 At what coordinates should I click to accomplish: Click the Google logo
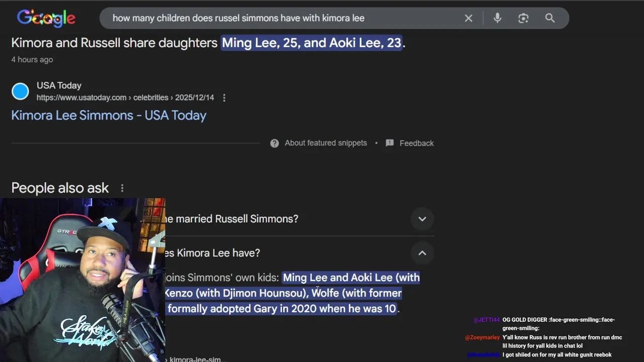coord(46,18)
